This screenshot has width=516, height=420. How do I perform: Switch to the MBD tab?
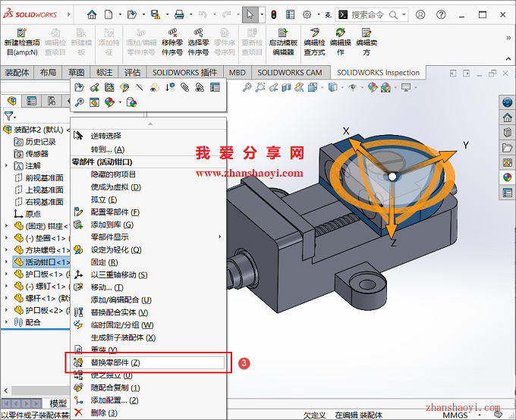tap(238, 72)
